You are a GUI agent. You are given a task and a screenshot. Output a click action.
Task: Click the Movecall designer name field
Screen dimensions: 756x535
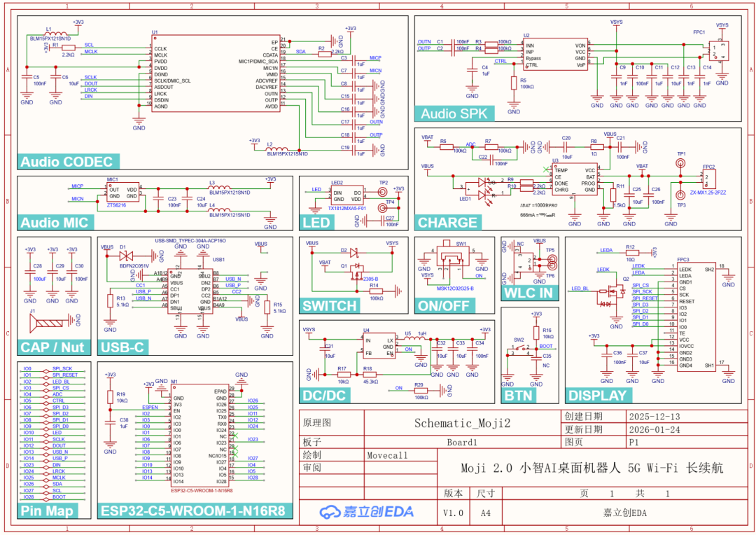pos(387,455)
